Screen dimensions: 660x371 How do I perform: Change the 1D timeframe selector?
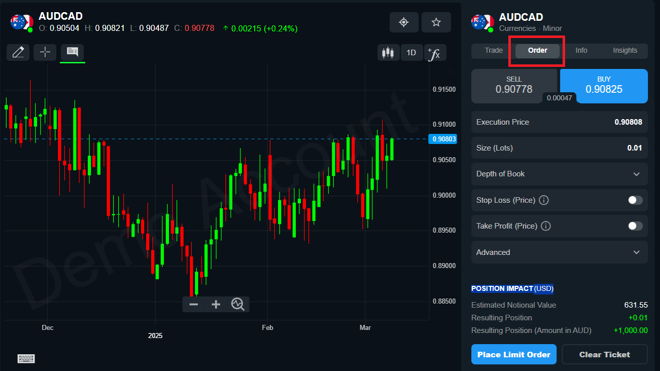point(411,53)
